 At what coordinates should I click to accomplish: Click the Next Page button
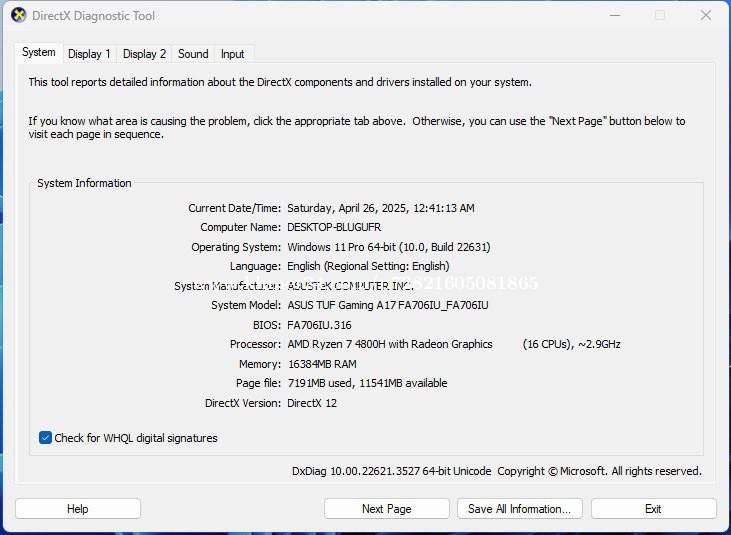pyautogui.click(x=386, y=509)
